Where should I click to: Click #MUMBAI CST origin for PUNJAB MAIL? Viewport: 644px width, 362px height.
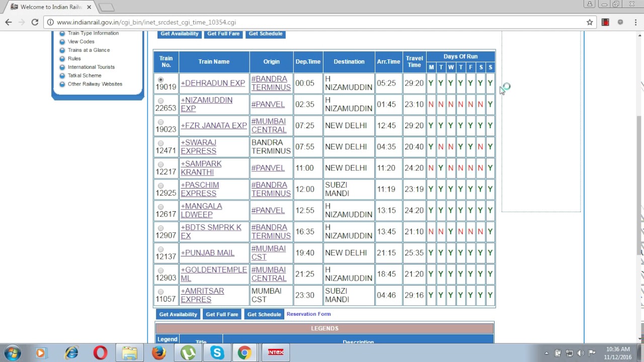269,253
